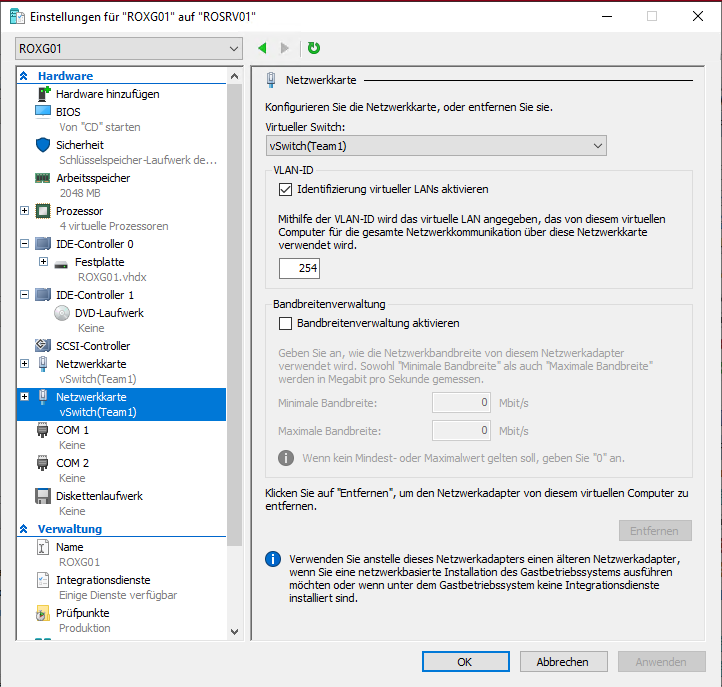Select the SCSI-Controller icon

[43, 345]
